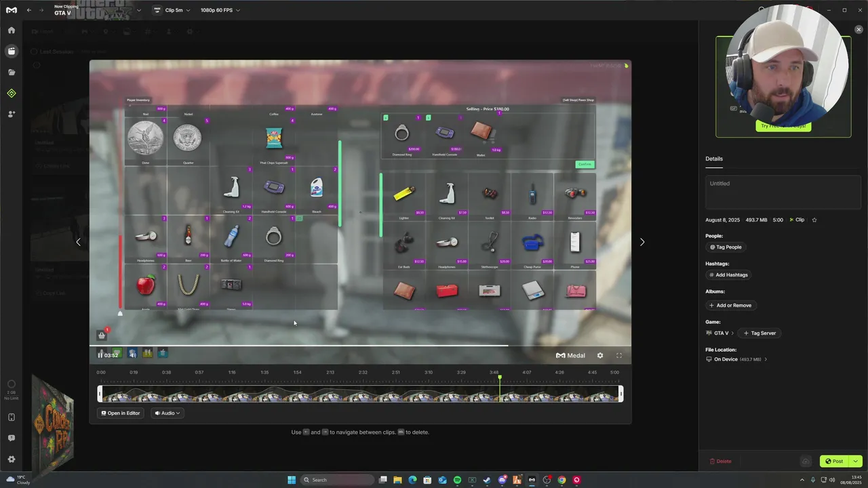Pause the video playback

[x=100, y=355]
